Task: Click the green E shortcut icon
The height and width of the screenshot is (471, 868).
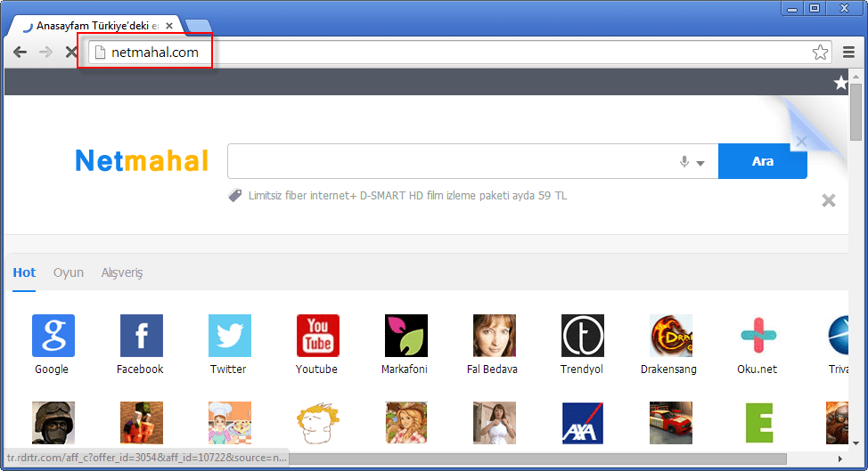Action: point(759,423)
